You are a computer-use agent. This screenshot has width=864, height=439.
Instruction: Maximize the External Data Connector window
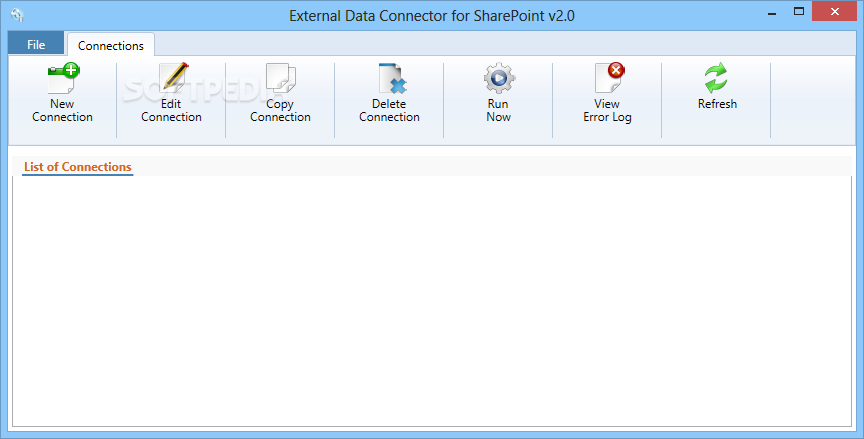[798, 12]
